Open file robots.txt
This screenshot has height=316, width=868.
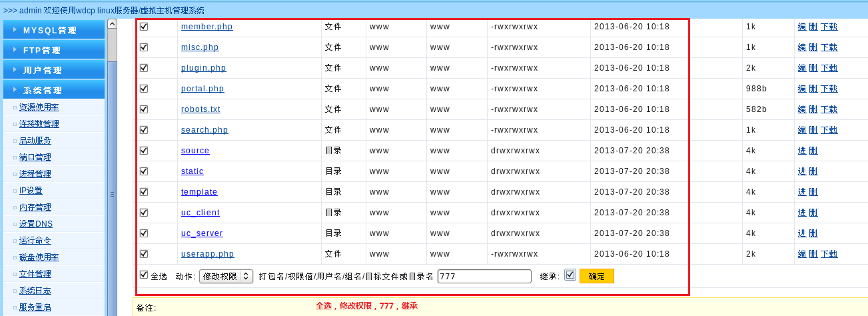[x=201, y=109]
